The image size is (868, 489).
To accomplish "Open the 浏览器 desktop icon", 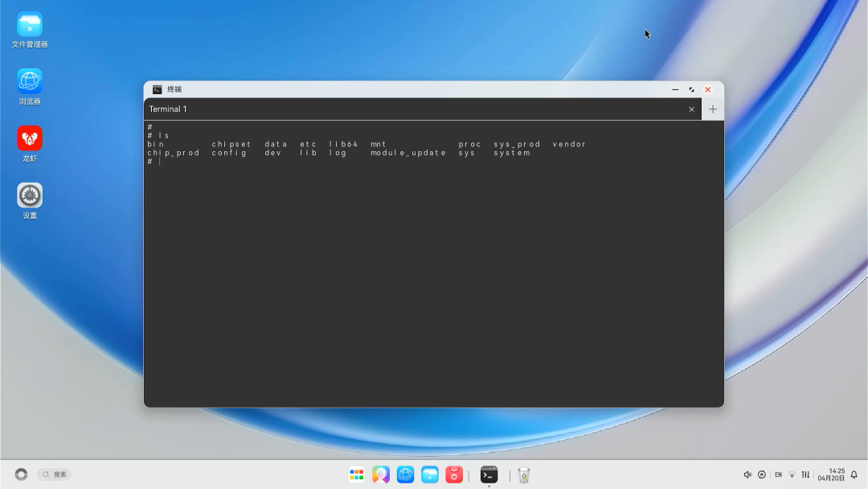I will point(30,87).
